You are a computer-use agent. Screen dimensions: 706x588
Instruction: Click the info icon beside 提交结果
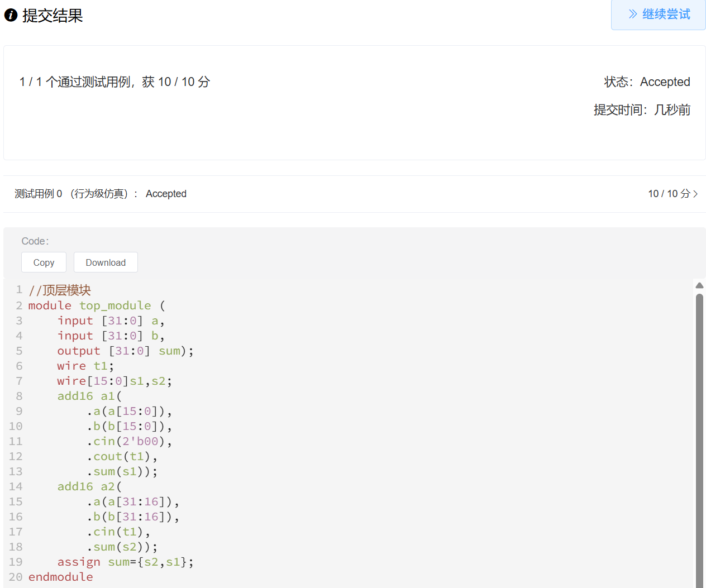[x=11, y=15]
